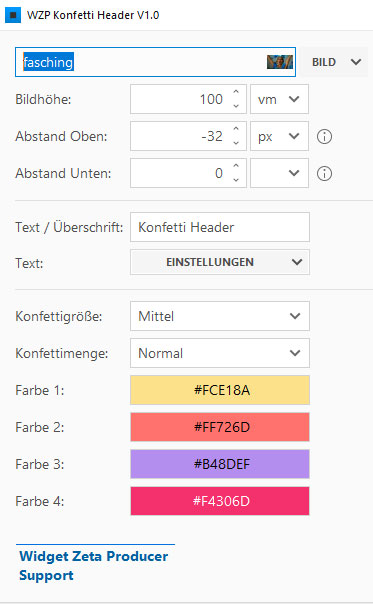
Task: Decrease Abstand Unten with the down arrow
Action: click(236, 180)
